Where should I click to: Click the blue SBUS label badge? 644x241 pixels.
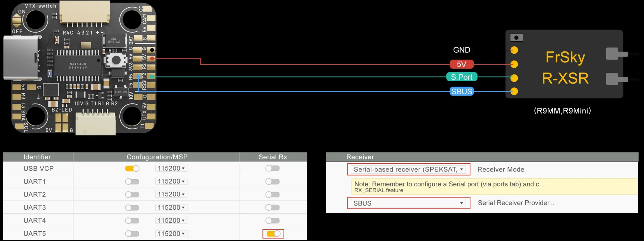(461, 91)
